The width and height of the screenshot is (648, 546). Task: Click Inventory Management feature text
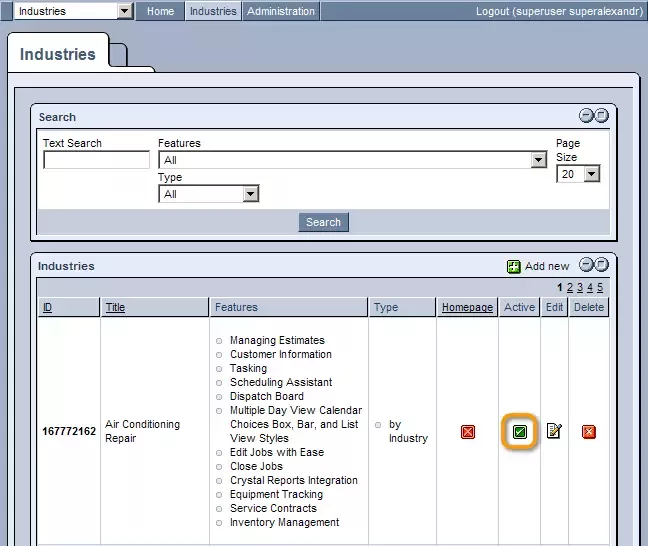(285, 522)
